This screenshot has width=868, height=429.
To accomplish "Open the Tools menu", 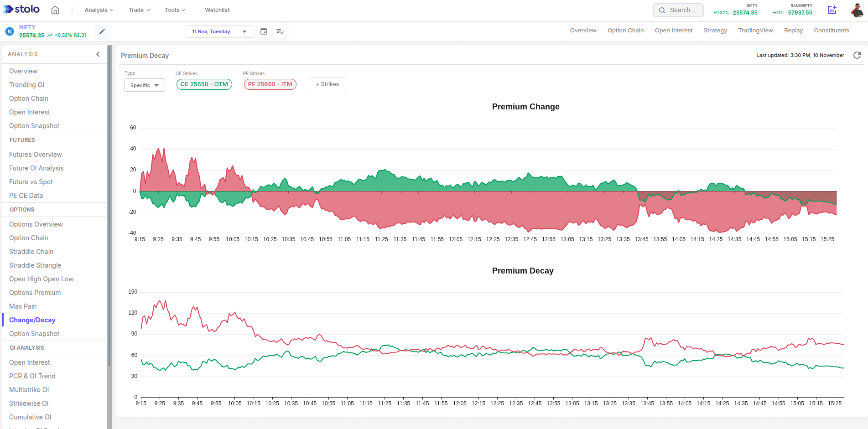I will 175,10.
